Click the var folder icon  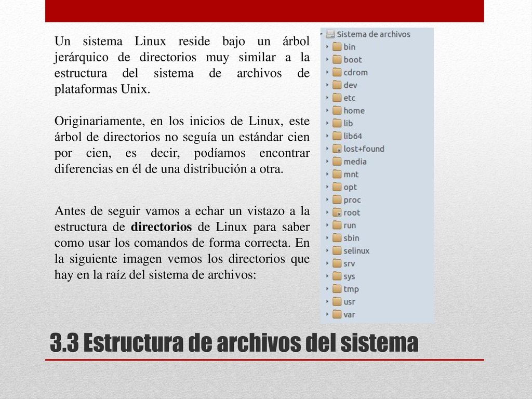[337, 314]
